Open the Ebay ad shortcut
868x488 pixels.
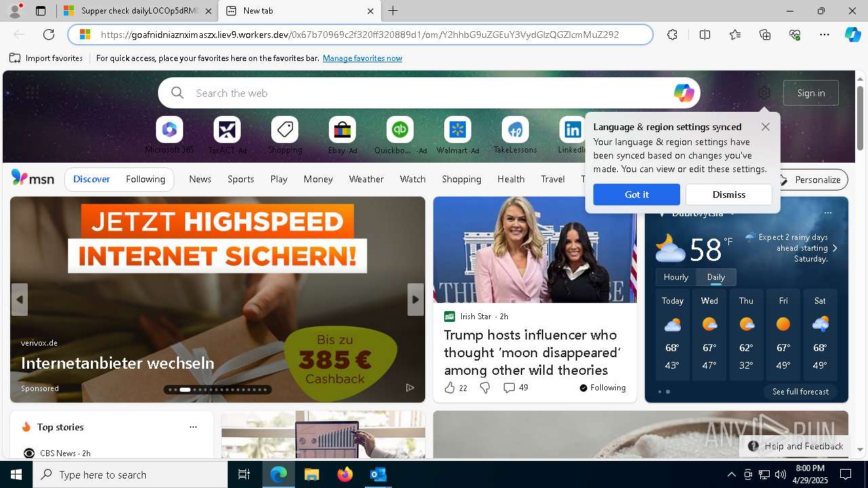pos(342,135)
